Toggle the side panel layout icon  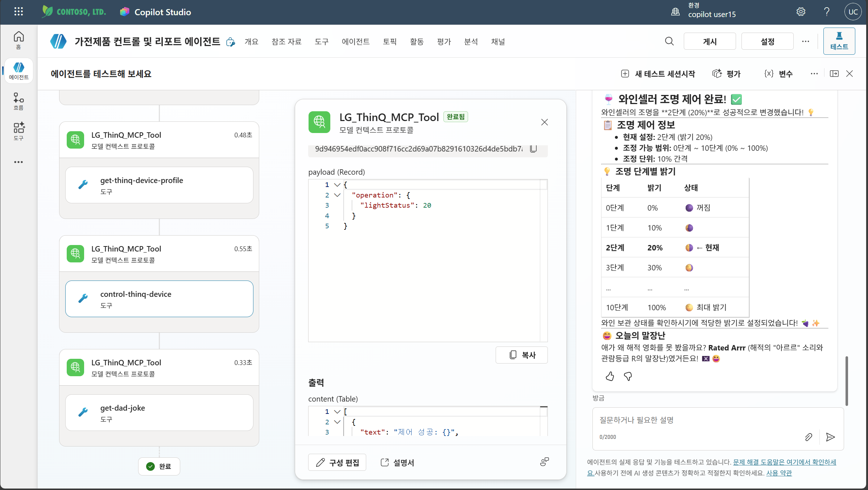[x=834, y=74]
